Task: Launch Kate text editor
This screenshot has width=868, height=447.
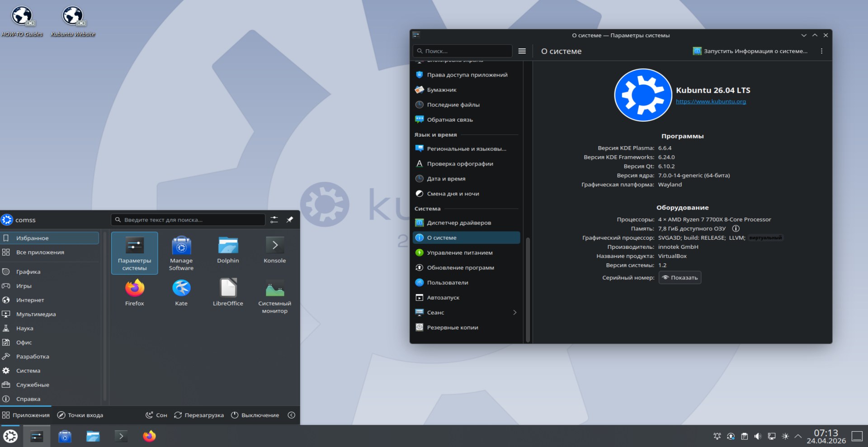Action: click(181, 292)
